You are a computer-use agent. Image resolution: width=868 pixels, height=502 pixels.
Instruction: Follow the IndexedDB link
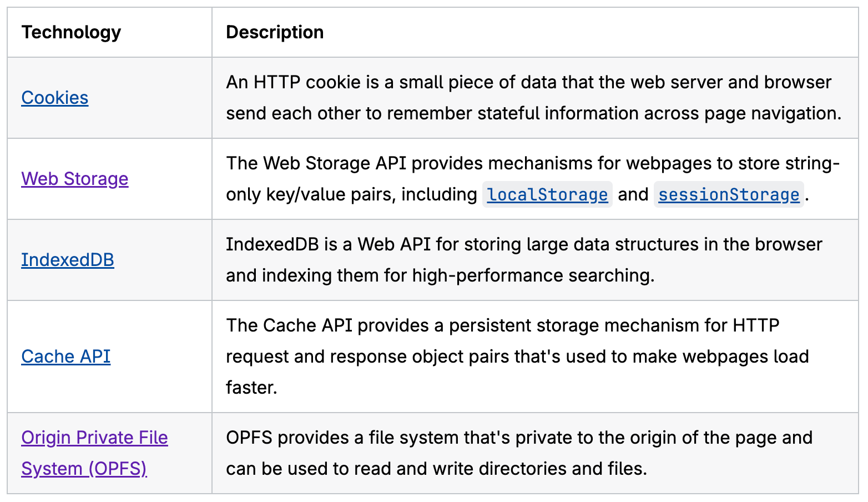tap(67, 260)
